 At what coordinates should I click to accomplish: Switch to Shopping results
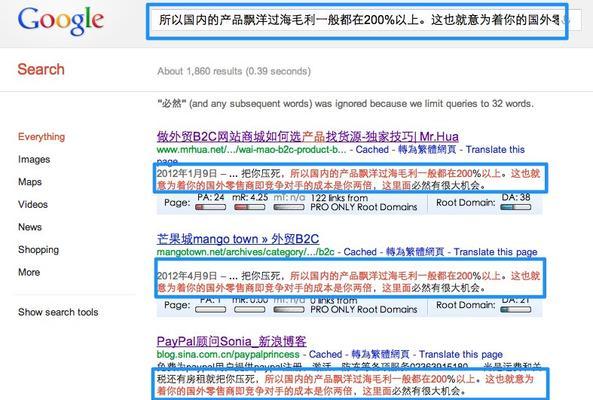(39, 250)
